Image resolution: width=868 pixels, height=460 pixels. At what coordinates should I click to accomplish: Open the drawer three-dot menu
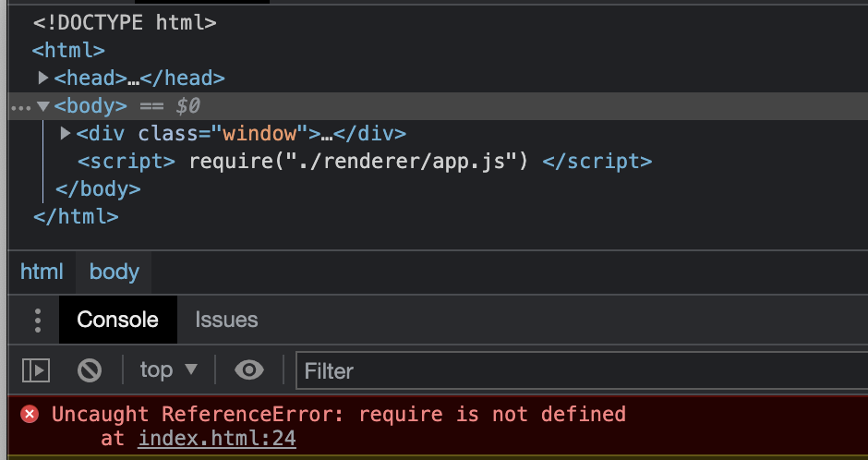pos(38,321)
